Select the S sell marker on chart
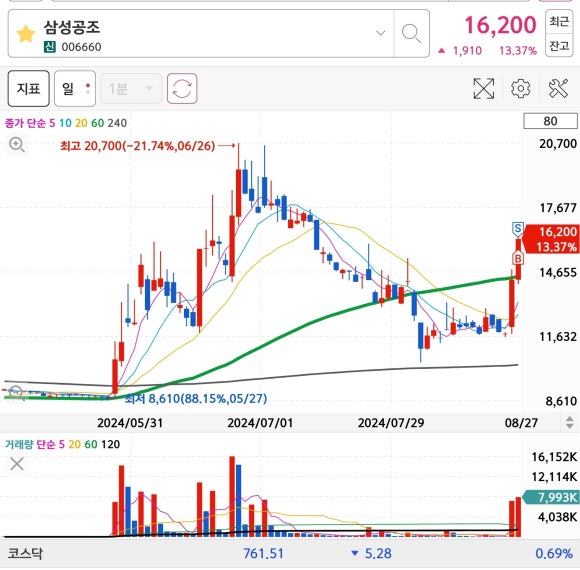The height and width of the screenshot is (570, 580). 518,229
